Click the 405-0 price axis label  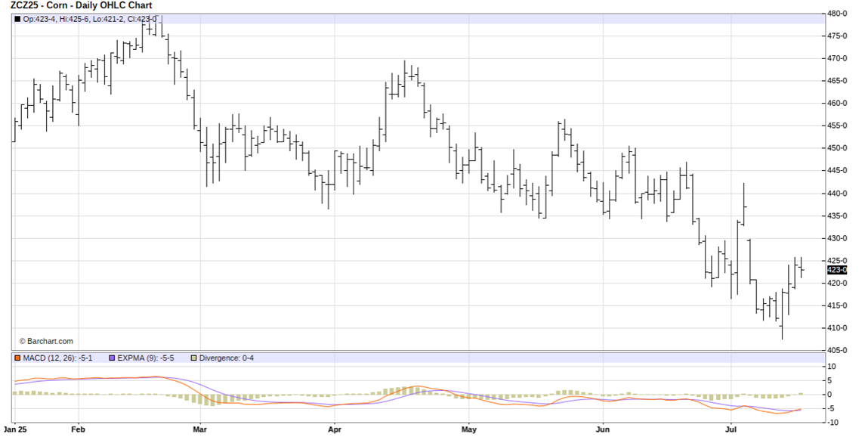838,351
